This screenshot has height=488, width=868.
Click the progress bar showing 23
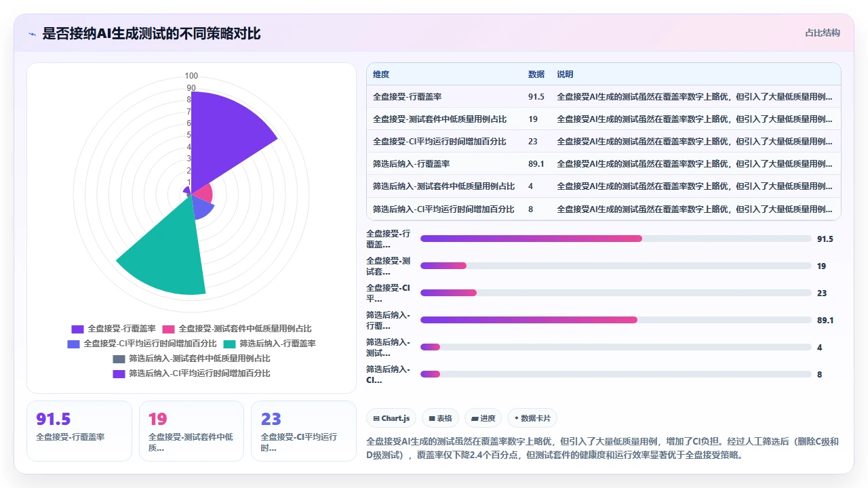coord(616,293)
